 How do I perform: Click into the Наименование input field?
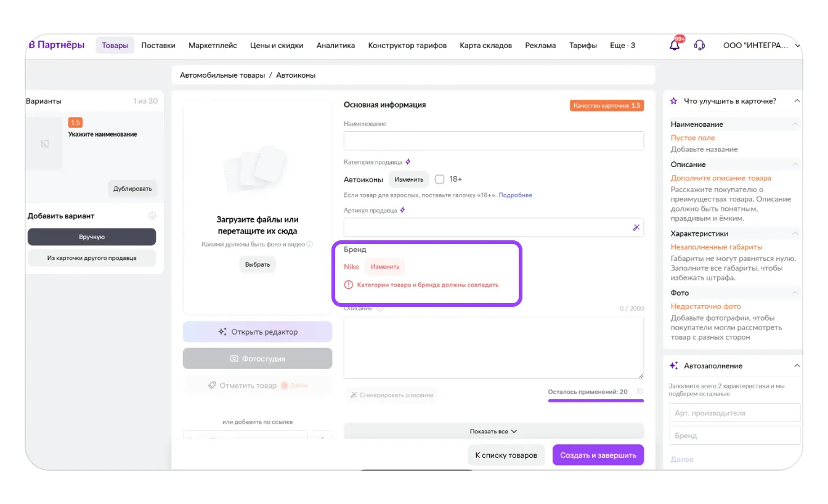[x=493, y=141]
